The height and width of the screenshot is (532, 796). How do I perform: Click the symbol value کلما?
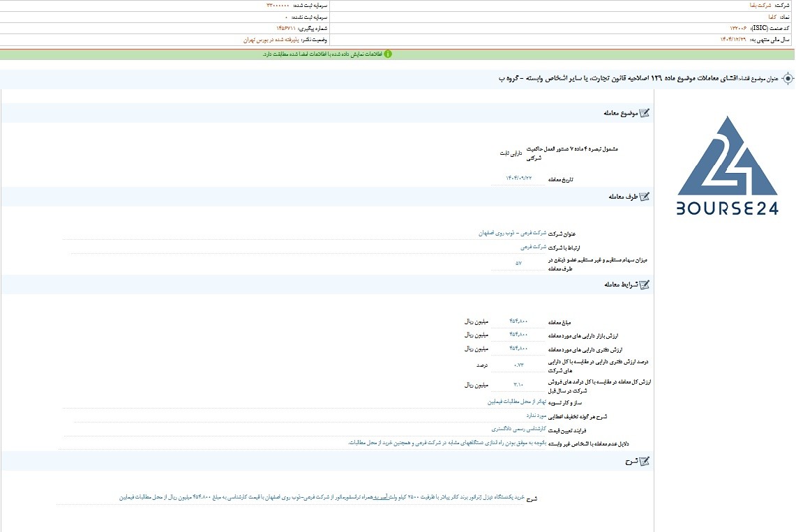pyautogui.click(x=772, y=17)
